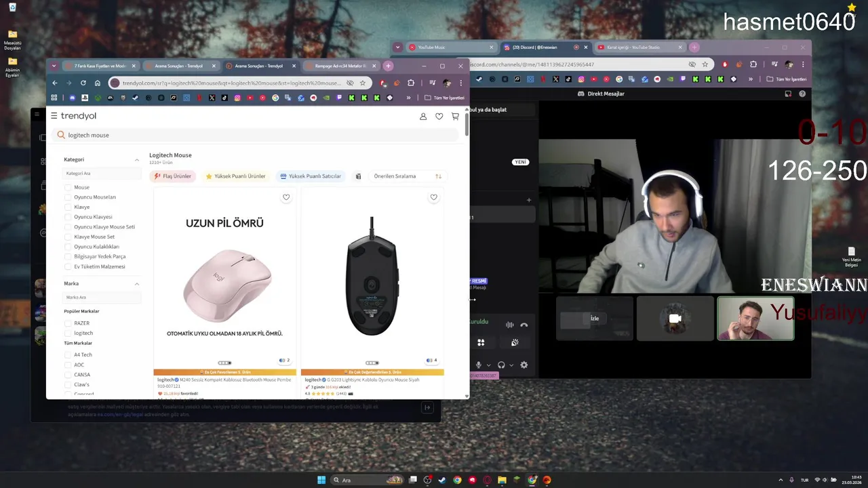Check the Oyuncu Kulaklıkları category
This screenshot has height=488, width=868.
tap(68, 247)
